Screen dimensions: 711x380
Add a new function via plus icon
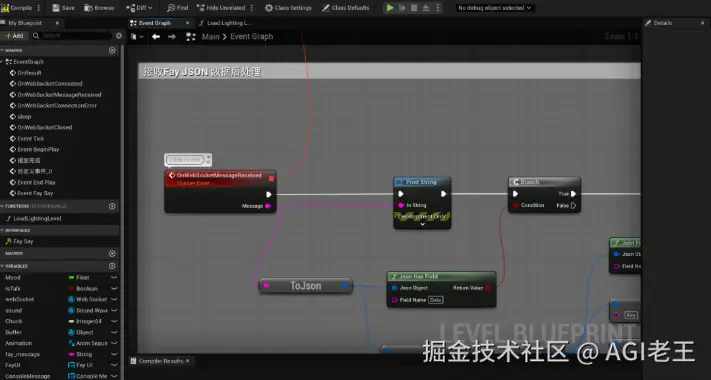(112, 206)
